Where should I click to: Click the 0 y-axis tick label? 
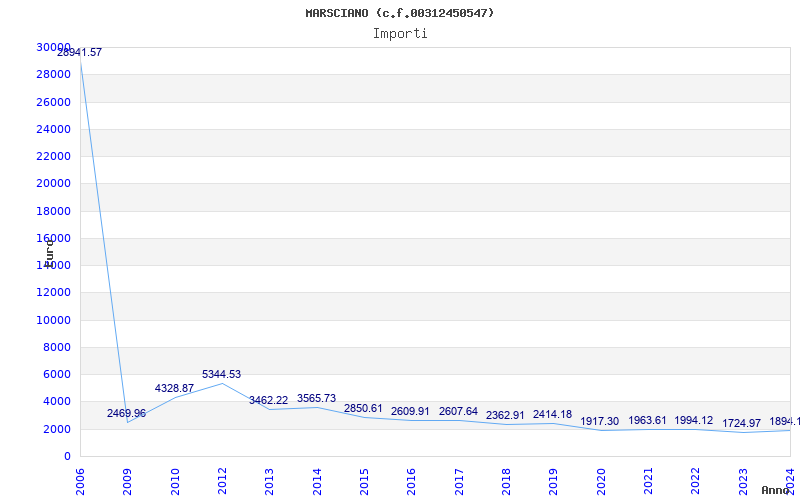pyautogui.click(x=67, y=457)
